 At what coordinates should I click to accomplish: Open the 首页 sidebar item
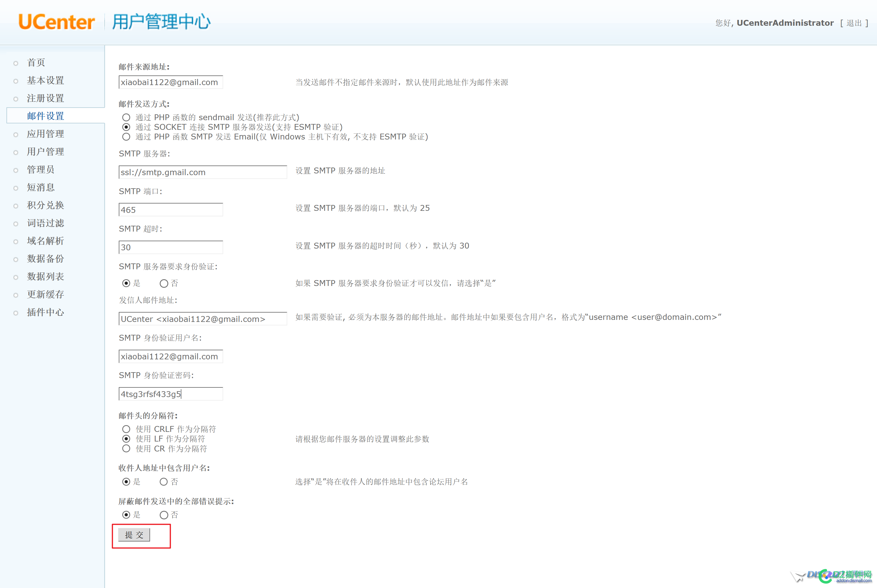[x=36, y=63]
